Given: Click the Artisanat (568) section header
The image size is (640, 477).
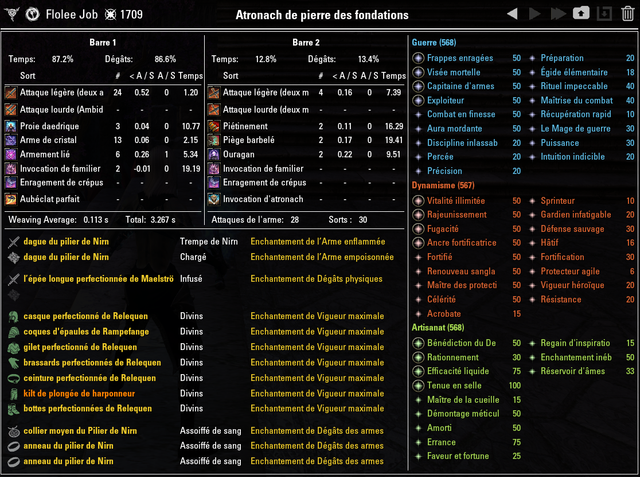Looking at the screenshot, I should [438, 328].
